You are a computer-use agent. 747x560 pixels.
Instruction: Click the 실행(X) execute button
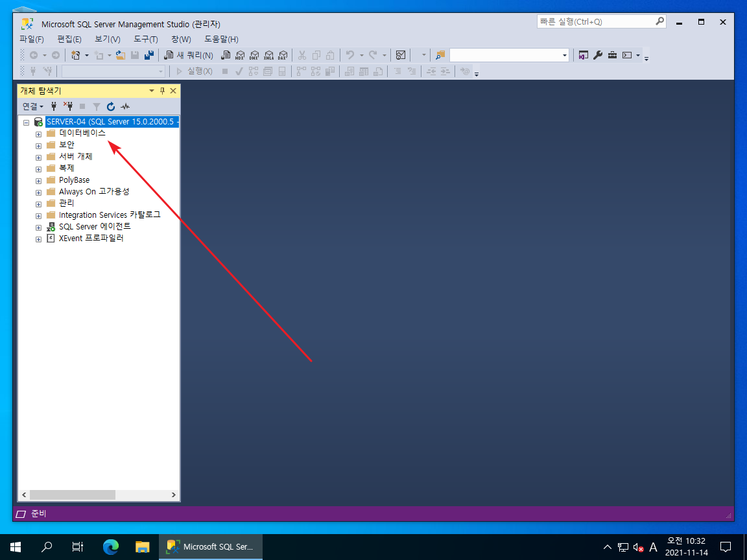(x=195, y=71)
